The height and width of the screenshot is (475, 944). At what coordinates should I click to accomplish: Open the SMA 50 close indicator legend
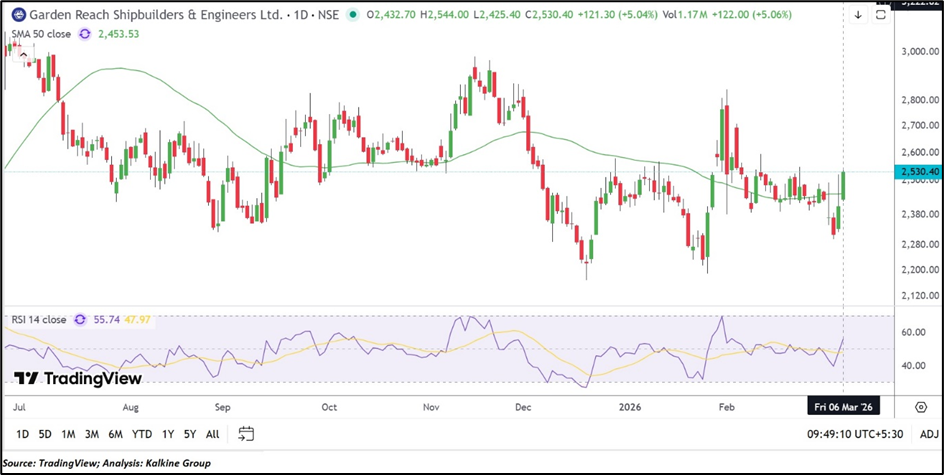(x=40, y=33)
